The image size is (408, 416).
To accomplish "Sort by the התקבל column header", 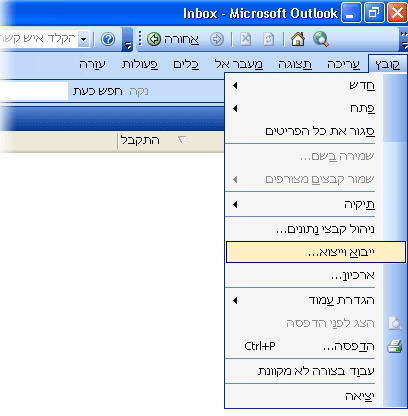I will (x=140, y=140).
